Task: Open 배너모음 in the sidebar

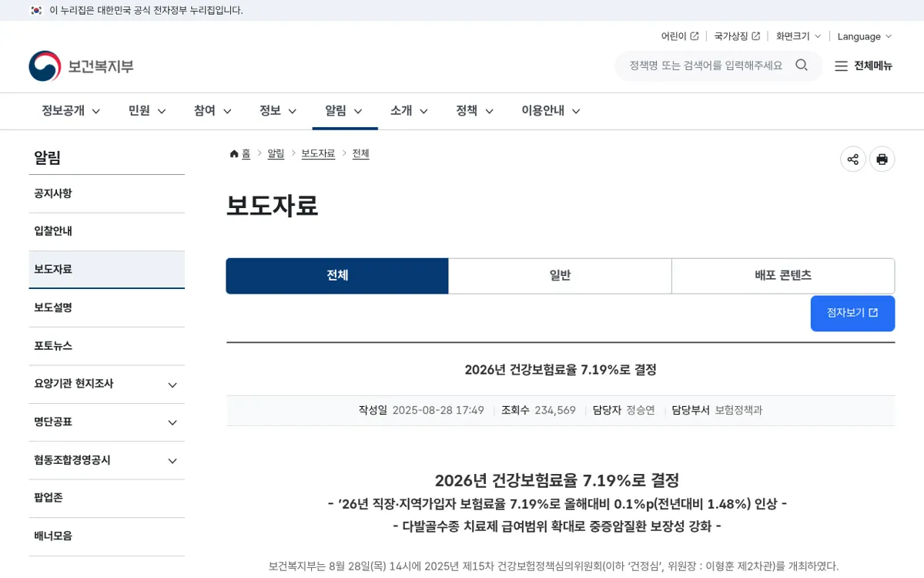Action: tap(107, 536)
